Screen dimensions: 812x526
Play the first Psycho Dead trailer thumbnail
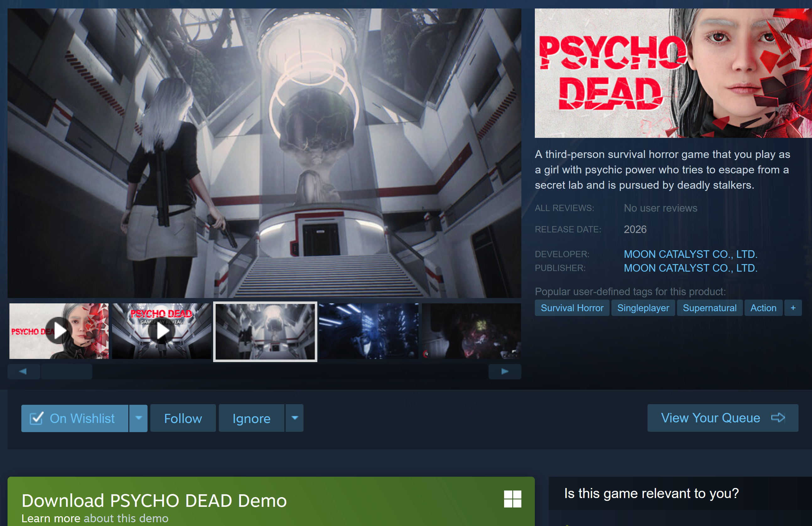click(x=59, y=331)
